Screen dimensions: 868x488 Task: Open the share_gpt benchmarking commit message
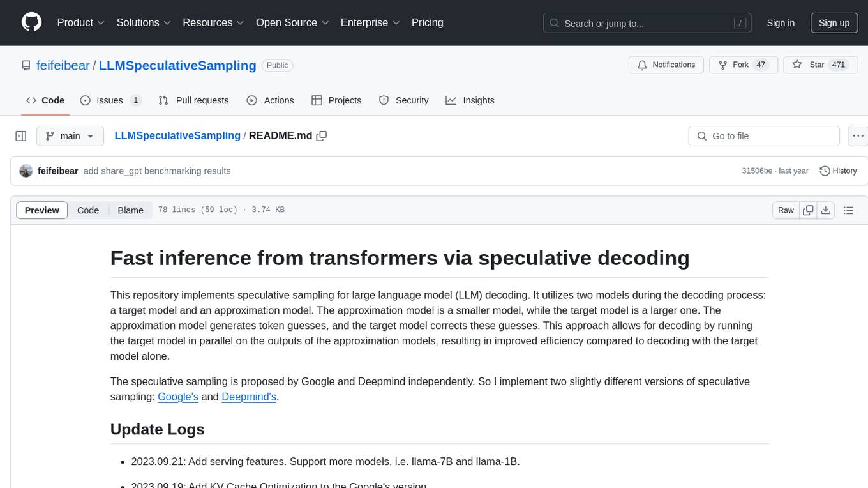coord(157,171)
